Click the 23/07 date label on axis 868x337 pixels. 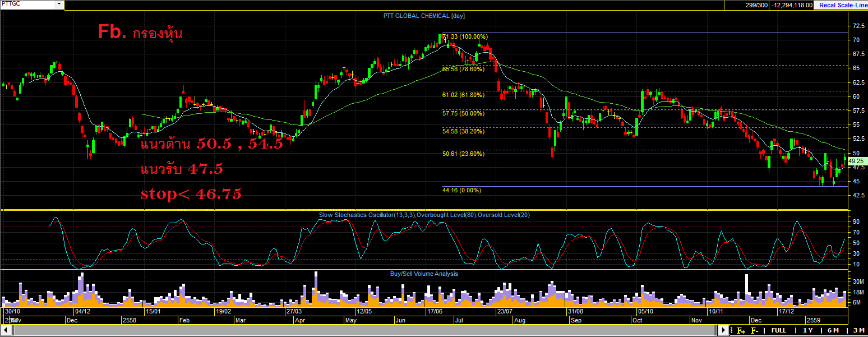(x=504, y=311)
